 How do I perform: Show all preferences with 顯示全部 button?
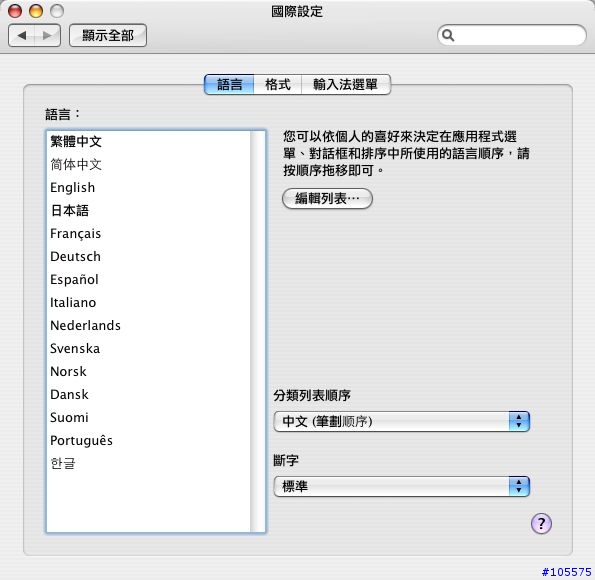108,35
